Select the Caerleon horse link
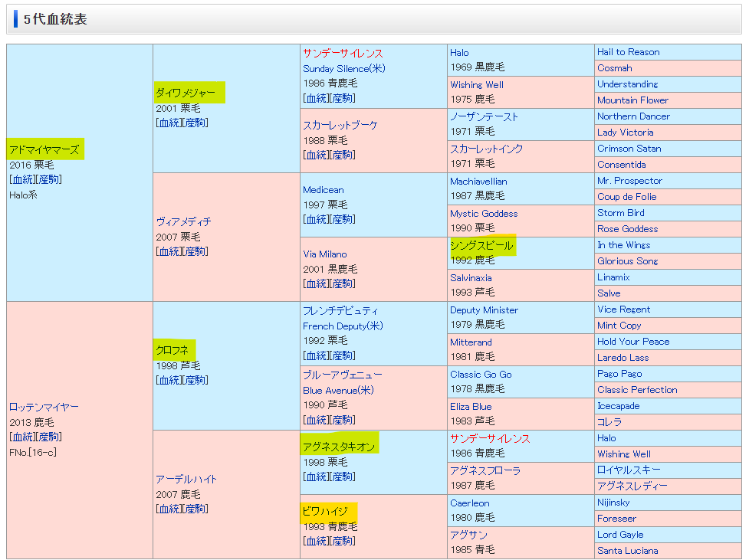This screenshot has width=749, height=560. [x=469, y=503]
